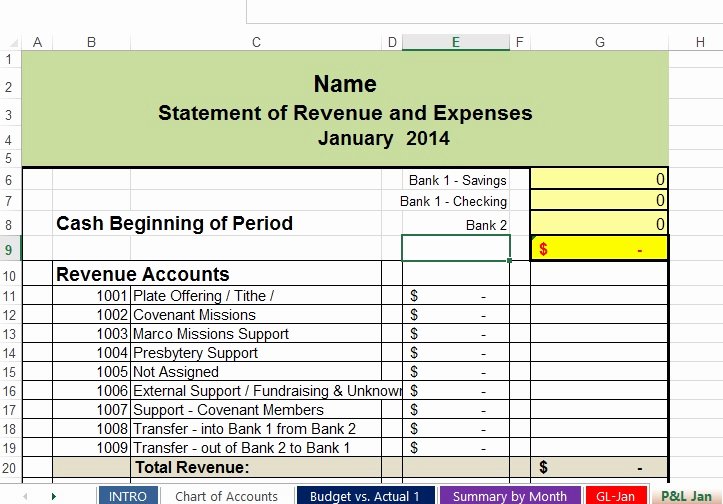Click the 'January 2014' date heading
723x504 pixels.
pos(384,138)
